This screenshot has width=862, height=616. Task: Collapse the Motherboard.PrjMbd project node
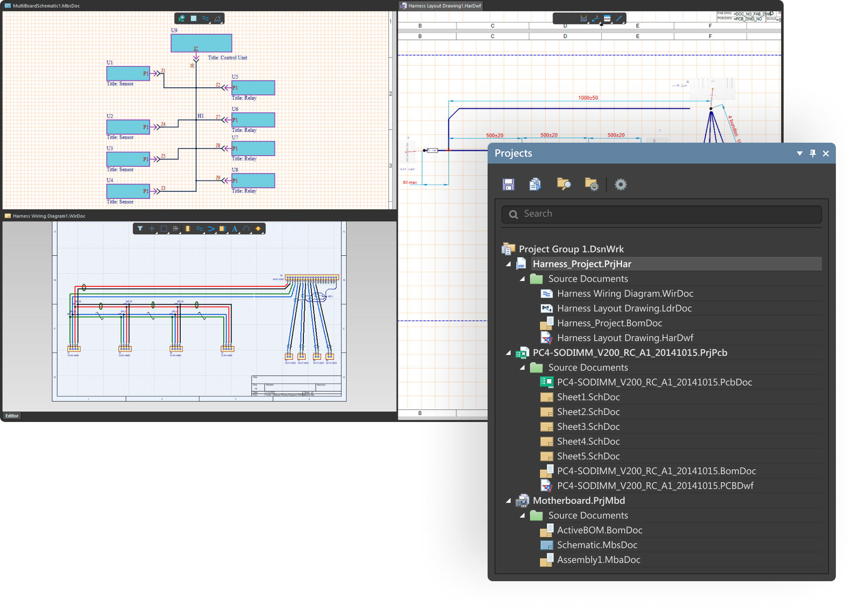click(x=508, y=501)
